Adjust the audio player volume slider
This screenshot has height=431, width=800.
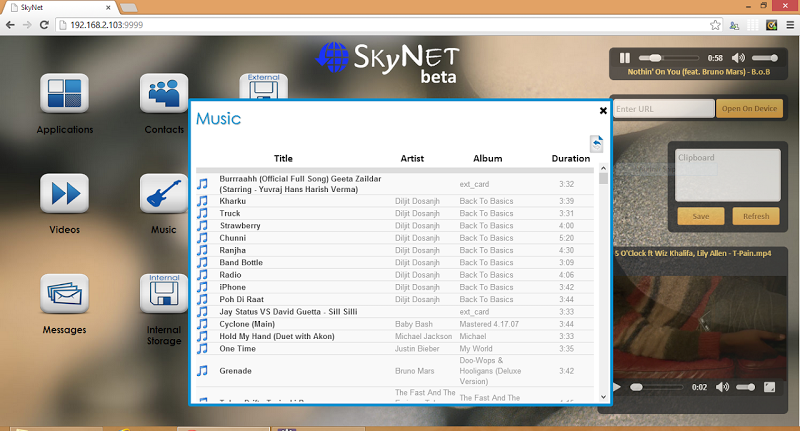click(765, 58)
